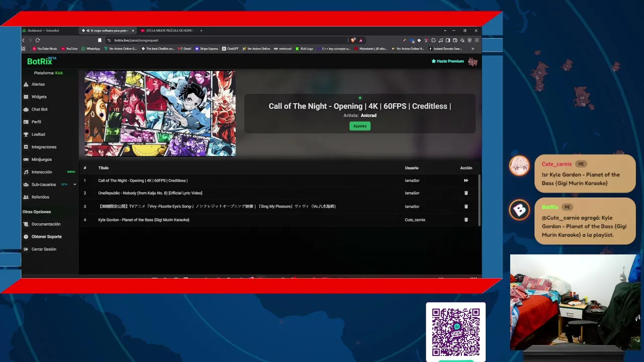644x362 pixels.
Task: Click the Plataforma: Kick label
Action: coord(48,73)
